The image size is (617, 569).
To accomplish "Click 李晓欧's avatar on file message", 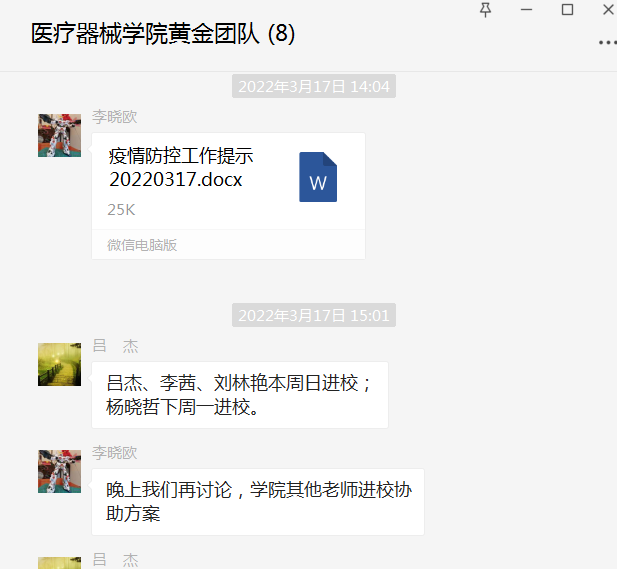I will coord(59,135).
